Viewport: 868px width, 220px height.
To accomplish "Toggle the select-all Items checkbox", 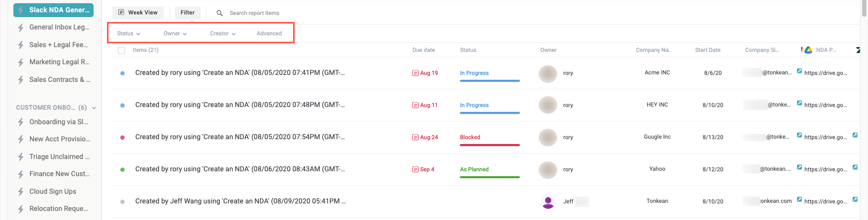I will 121,50.
